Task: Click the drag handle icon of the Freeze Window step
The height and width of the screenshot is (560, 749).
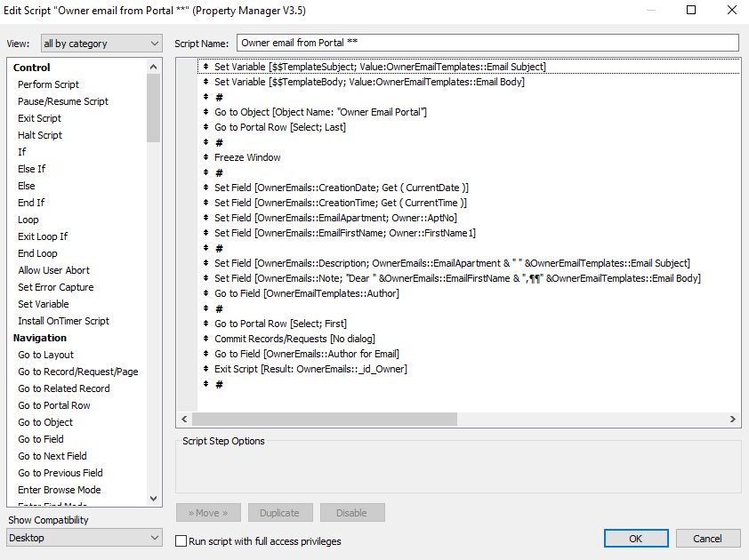Action: 205,157
